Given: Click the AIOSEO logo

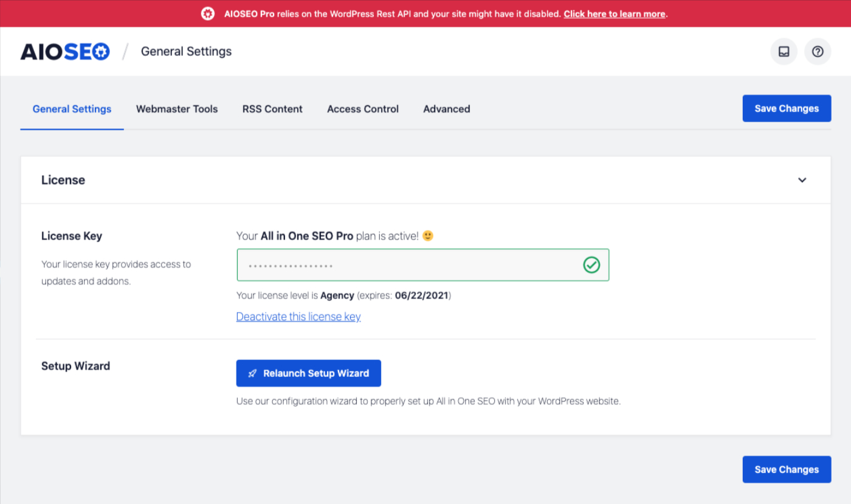Looking at the screenshot, I should (x=65, y=52).
